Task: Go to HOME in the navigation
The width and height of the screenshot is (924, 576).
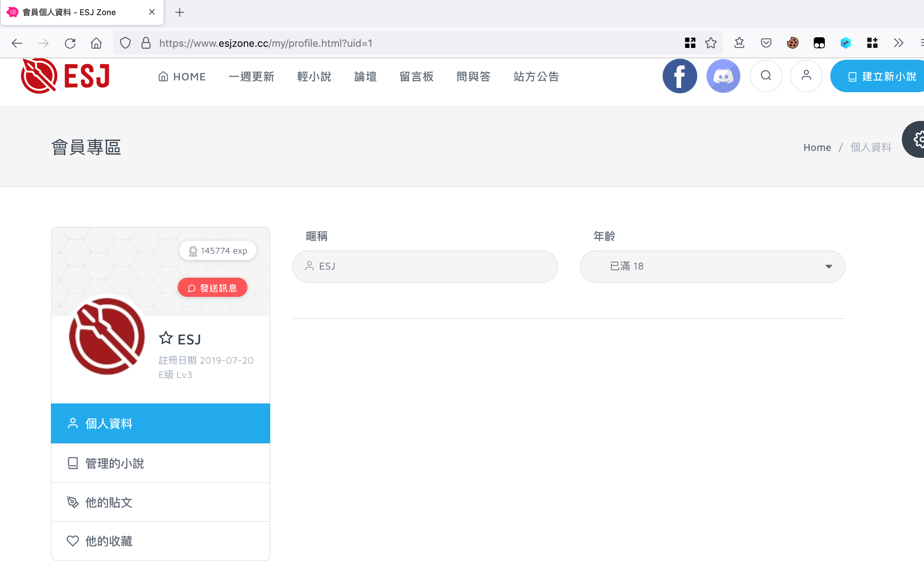Action: pos(182,77)
